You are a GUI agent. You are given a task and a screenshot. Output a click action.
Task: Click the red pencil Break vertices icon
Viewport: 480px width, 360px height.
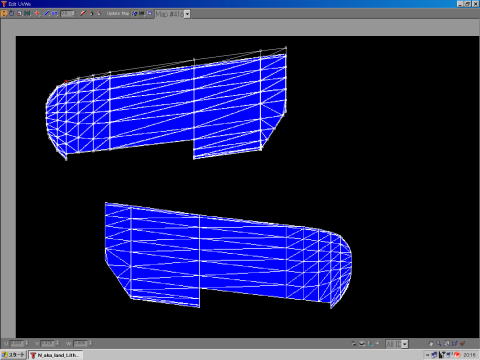[83, 13]
